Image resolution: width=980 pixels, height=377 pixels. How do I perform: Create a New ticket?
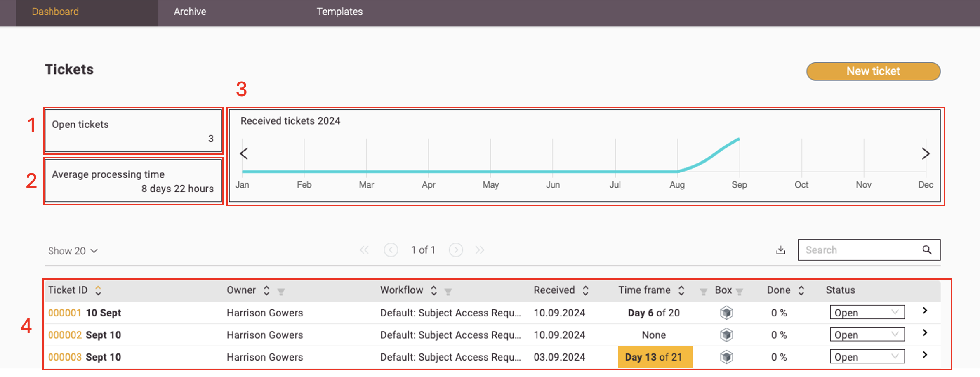pos(873,71)
